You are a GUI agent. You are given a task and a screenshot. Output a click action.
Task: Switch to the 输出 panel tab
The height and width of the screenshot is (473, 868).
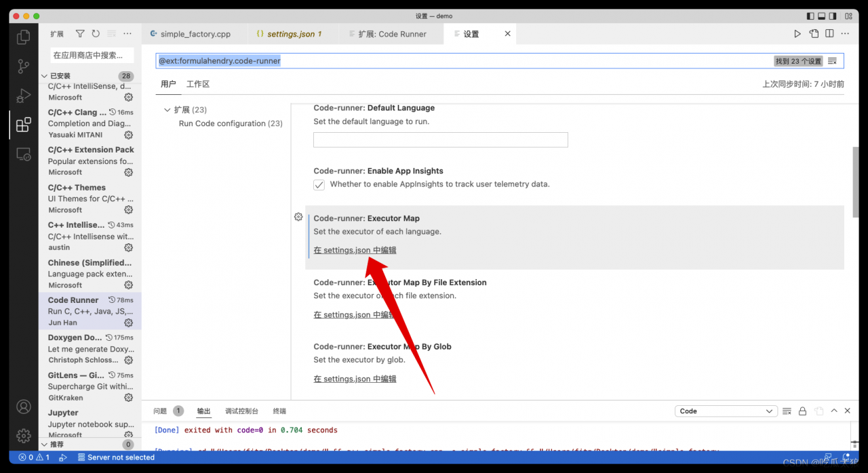tap(203, 411)
